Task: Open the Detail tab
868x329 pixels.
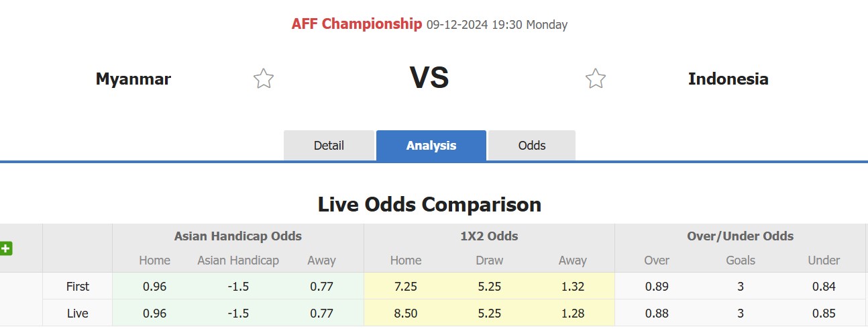Action: point(329,146)
